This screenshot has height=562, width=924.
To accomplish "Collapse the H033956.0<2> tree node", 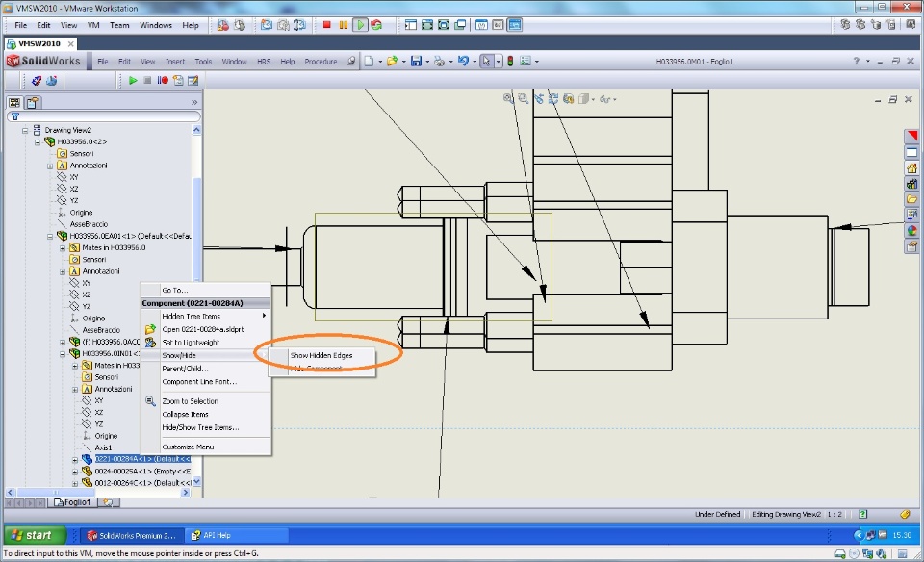I will [x=38, y=142].
